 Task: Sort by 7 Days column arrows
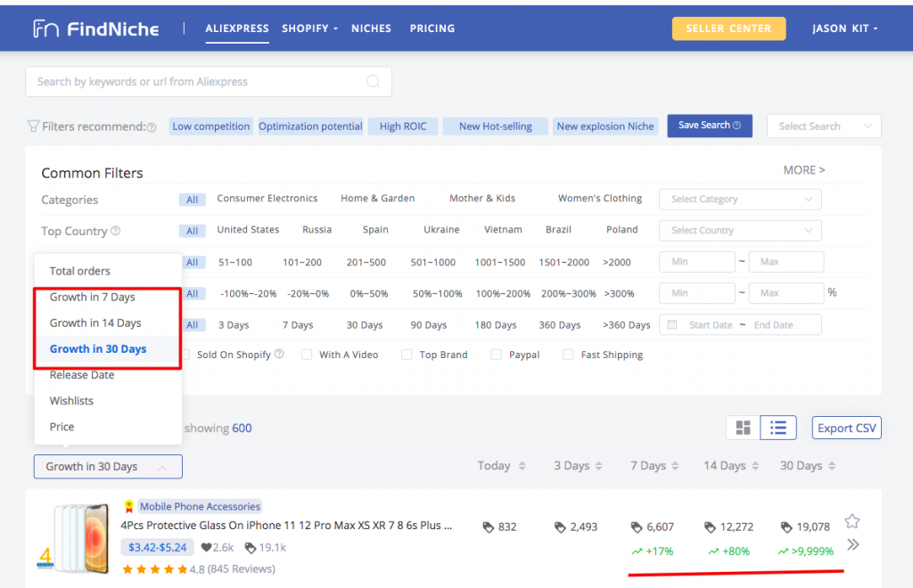coord(675,466)
